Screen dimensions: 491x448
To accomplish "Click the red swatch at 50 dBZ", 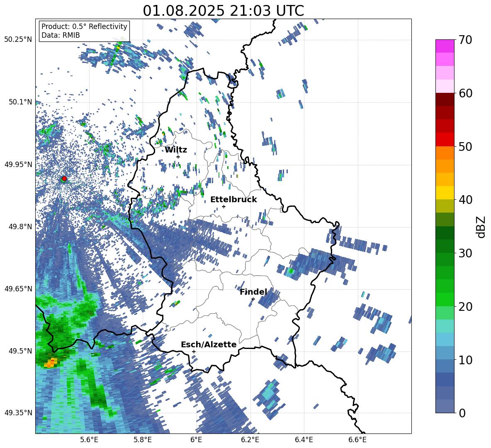I will 445,140.
